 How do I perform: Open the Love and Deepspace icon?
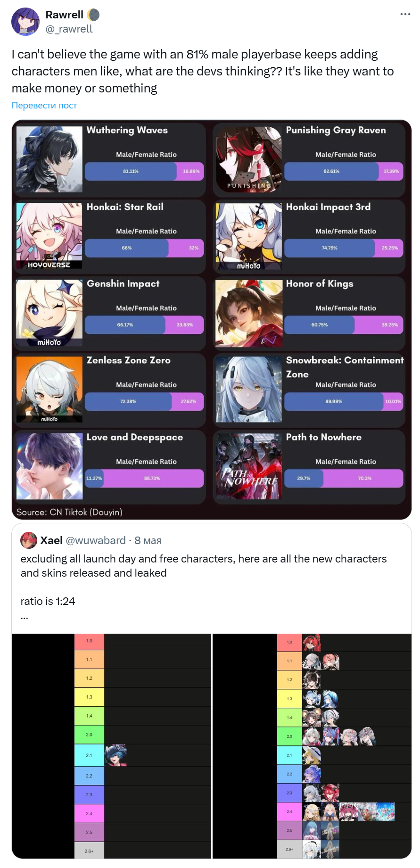tap(49, 466)
